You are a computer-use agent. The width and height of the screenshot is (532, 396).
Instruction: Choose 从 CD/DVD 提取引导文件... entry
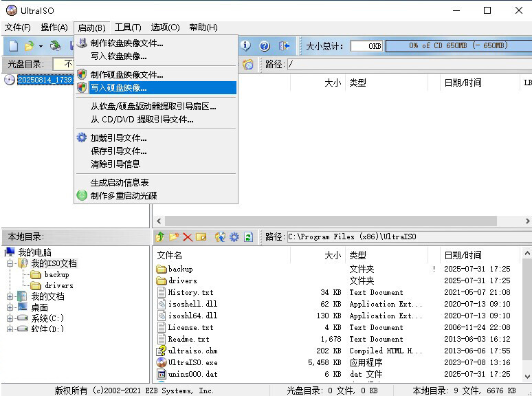pyautogui.click(x=156, y=120)
